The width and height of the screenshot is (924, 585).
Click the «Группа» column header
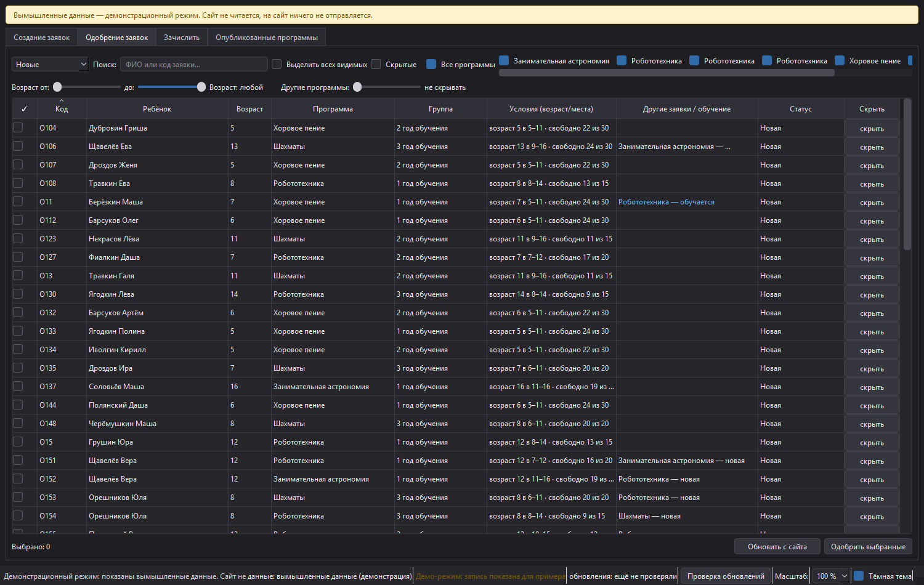[x=440, y=109]
